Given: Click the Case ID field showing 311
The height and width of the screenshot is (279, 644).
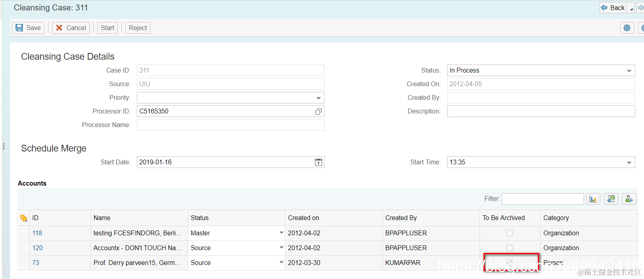Looking at the screenshot, I should [231, 71].
